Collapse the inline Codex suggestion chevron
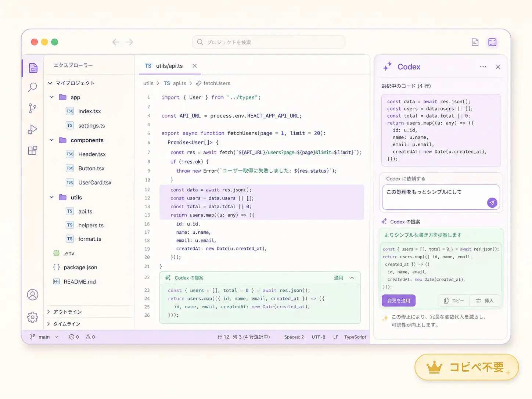This screenshot has height=399, width=532. click(x=352, y=278)
